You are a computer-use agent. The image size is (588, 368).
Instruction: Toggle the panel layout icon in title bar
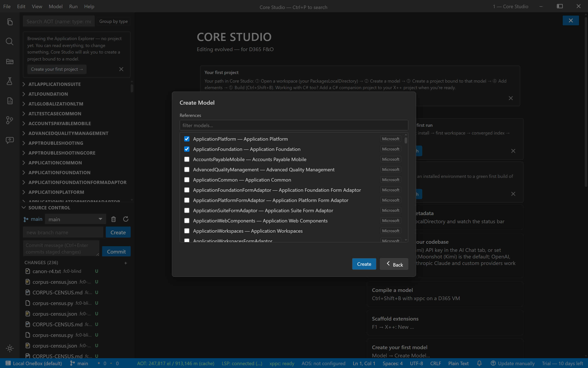coord(560,6)
